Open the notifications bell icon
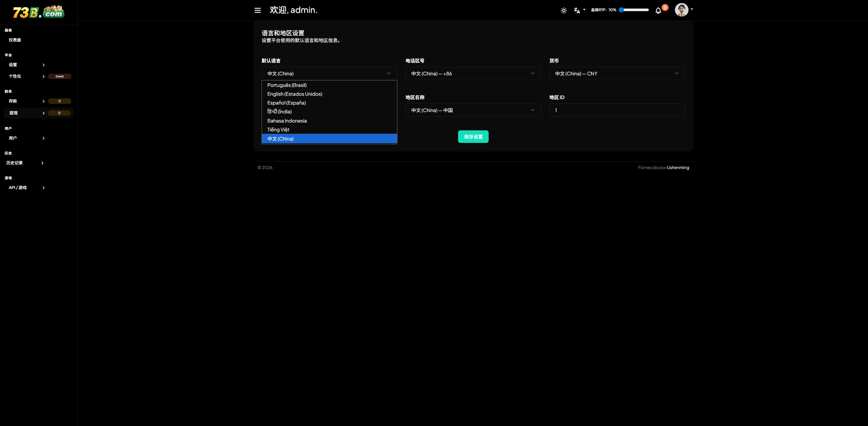Image resolution: width=868 pixels, height=426 pixels. pos(658,11)
